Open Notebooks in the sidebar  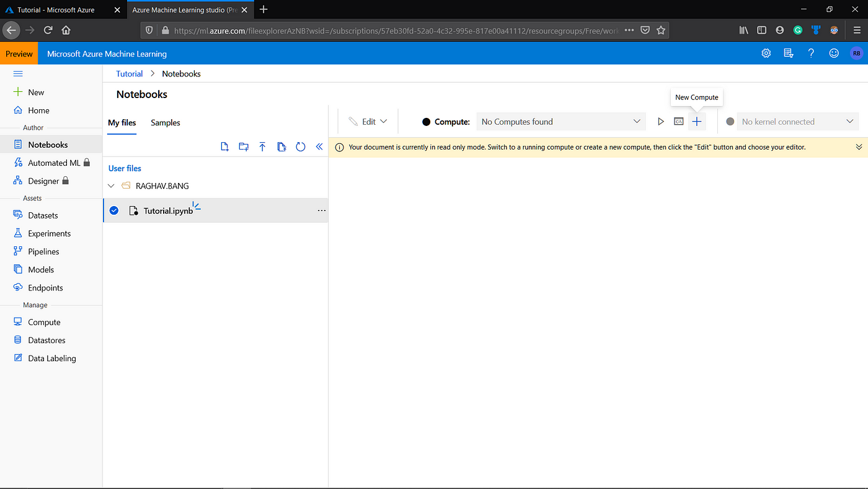pos(51,145)
